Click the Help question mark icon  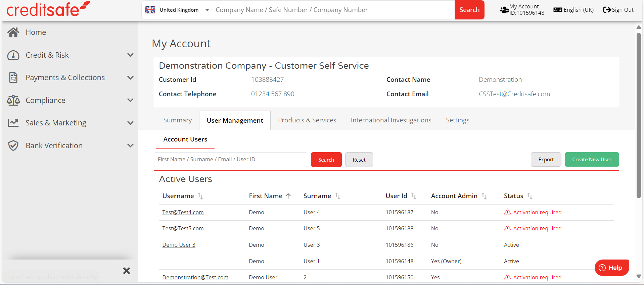[602, 268]
